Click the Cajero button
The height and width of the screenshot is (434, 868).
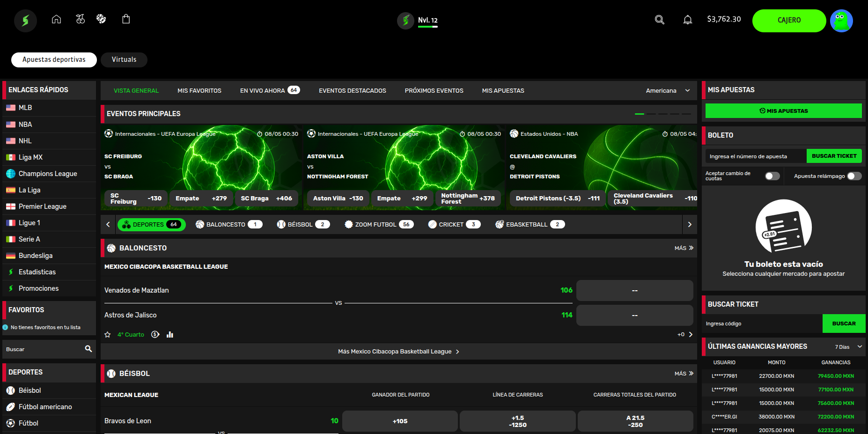pyautogui.click(x=789, y=21)
